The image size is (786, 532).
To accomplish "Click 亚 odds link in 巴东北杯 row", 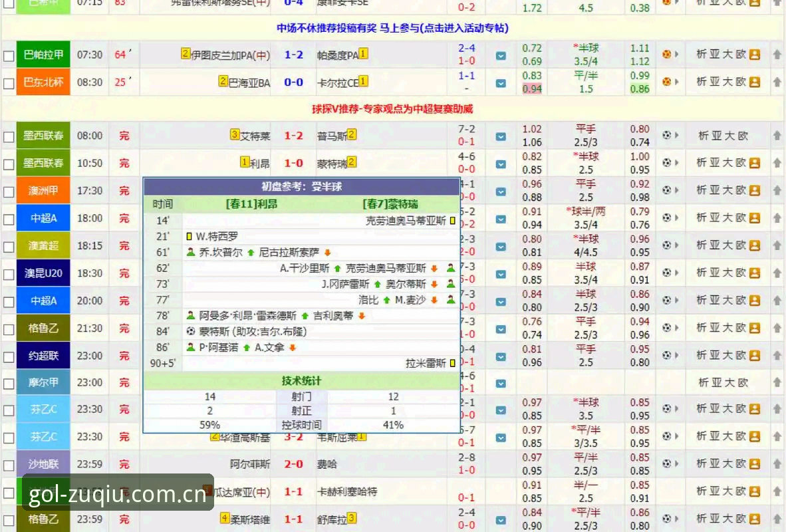I will 714,81.
